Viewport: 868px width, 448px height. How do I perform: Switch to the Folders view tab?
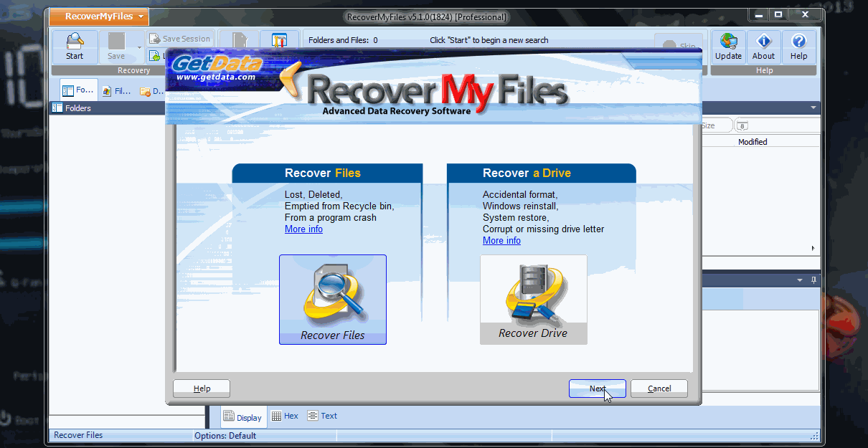pyautogui.click(x=79, y=91)
